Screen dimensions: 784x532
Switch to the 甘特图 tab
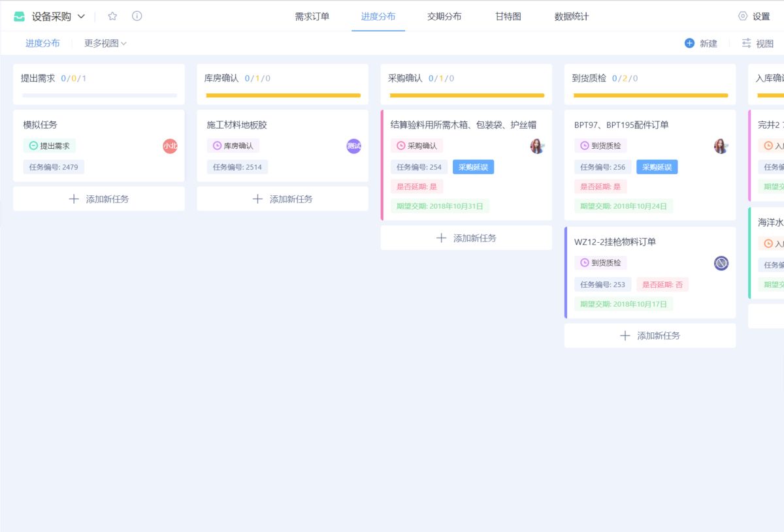pyautogui.click(x=508, y=17)
